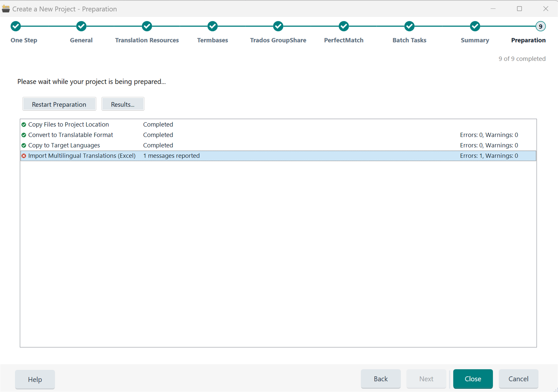Select the Summary step label

[x=475, y=40]
